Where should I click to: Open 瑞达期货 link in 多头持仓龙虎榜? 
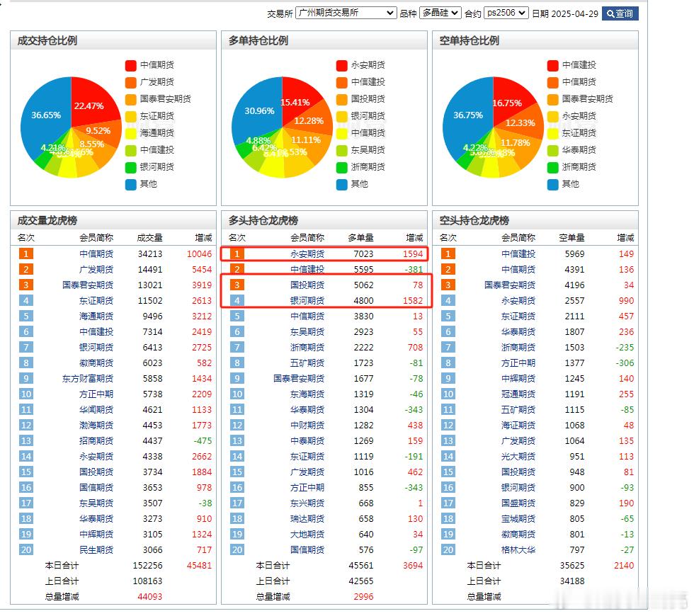tap(307, 518)
